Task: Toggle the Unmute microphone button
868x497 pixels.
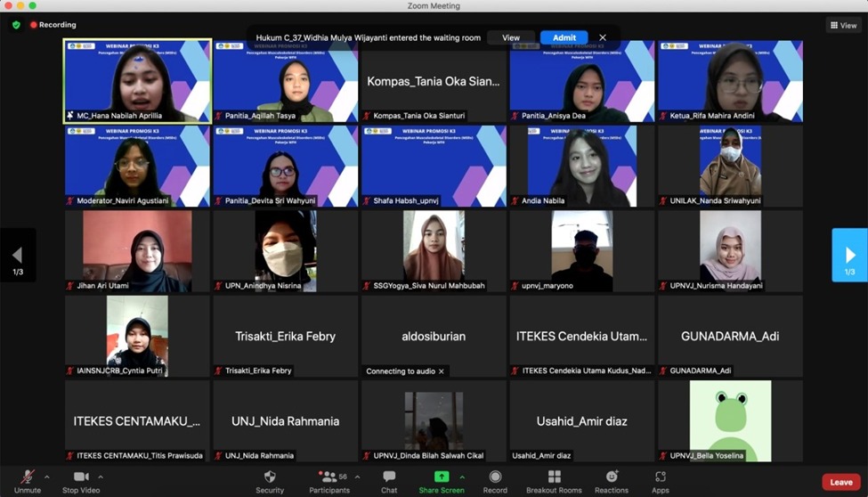Action: (28, 477)
